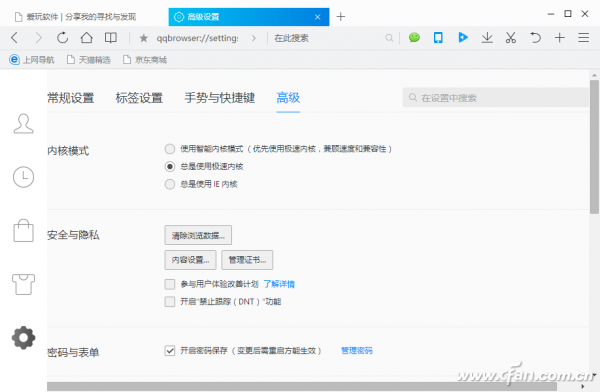This screenshot has height=392, width=600.
Task: Bookmark the page with the star icon
Action: (x=143, y=38)
